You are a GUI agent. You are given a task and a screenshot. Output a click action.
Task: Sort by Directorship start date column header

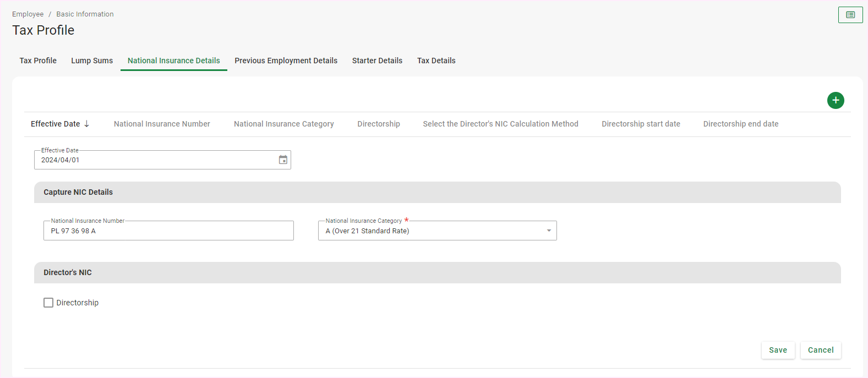(x=641, y=124)
